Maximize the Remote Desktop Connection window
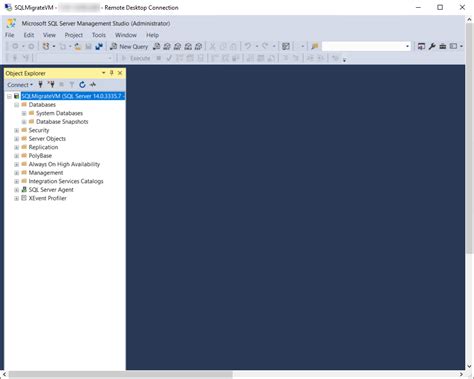The image size is (474, 379). click(x=440, y=7)
